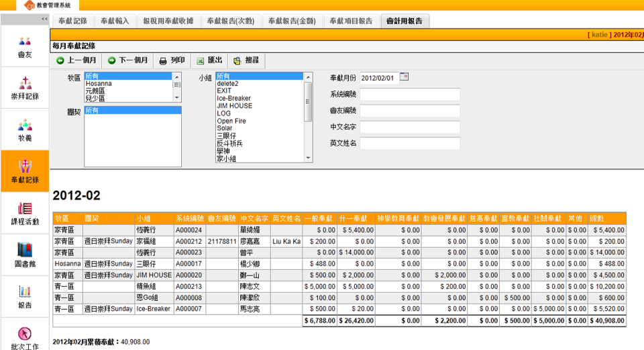Click the 會友編號 input field

[x=410, y=111]
